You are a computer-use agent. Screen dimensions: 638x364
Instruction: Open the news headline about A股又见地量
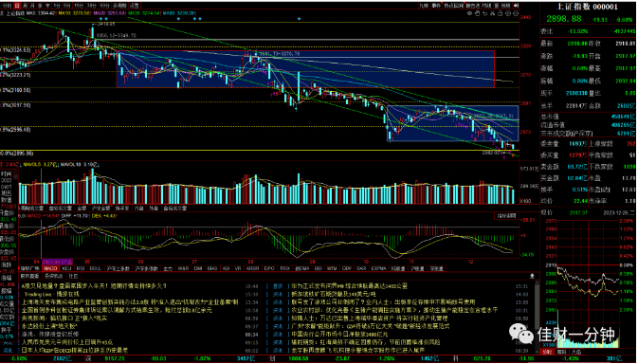[94, 286]
